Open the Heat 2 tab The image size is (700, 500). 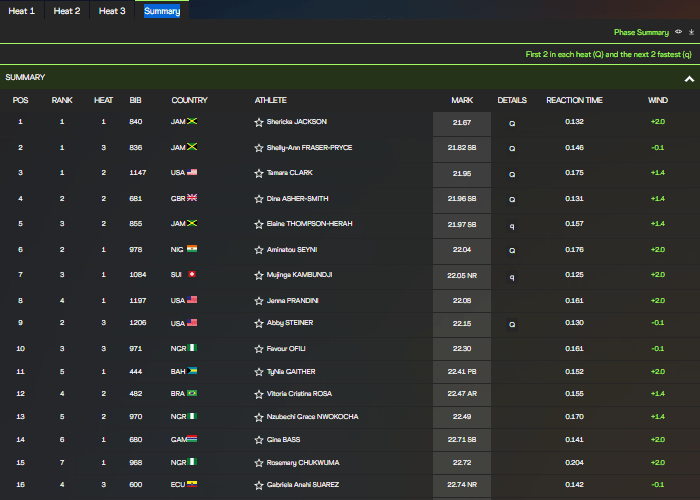(67, 11)
